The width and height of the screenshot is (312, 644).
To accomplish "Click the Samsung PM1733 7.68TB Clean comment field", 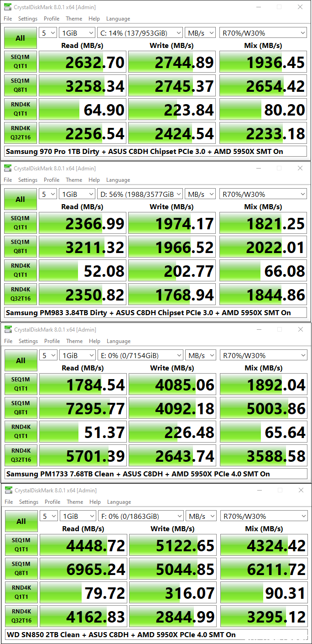I will pos(156,474).
